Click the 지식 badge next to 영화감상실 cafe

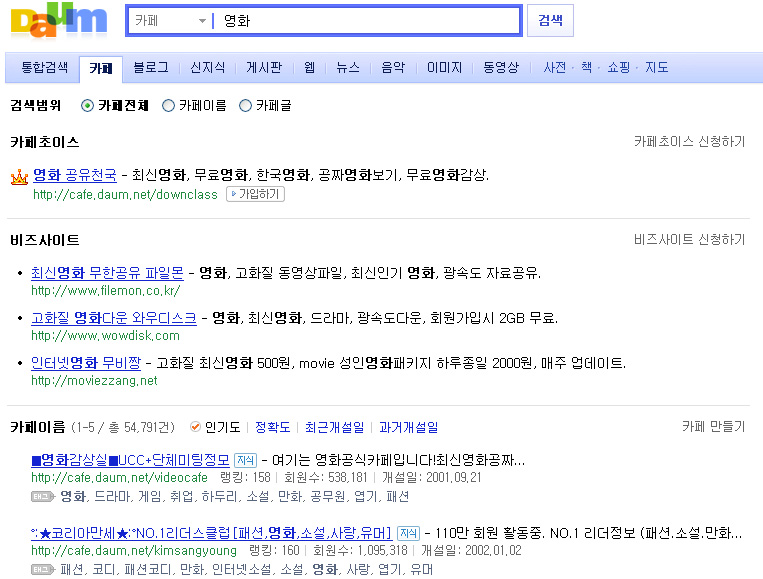pos(245,460)
